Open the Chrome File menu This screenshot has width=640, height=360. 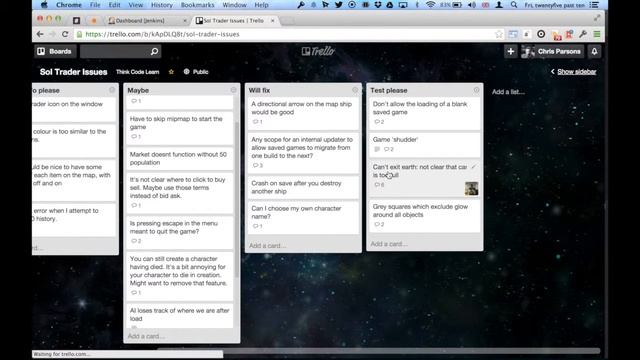click(x=95, y=5)
